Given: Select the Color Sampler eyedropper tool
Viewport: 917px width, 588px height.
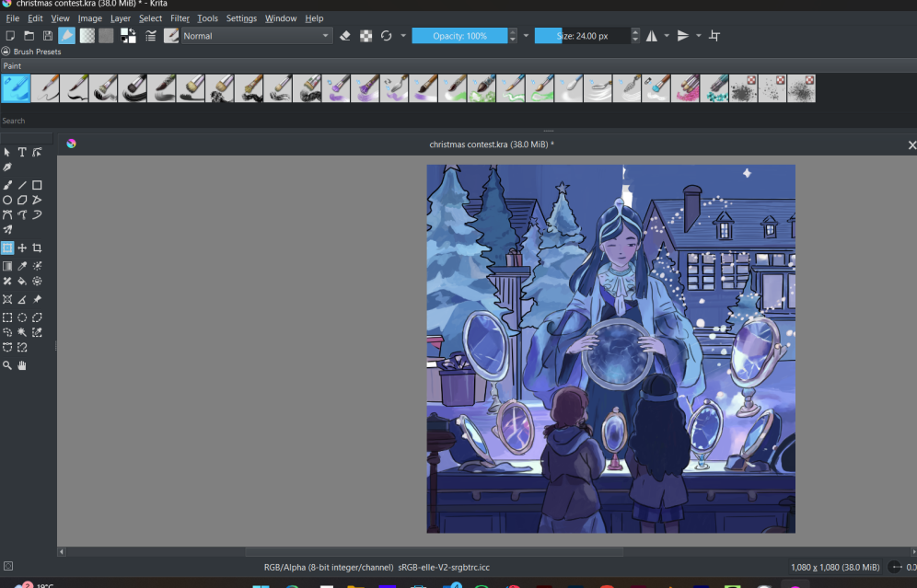Looking at the screenshot, I should click(x=22, y=266).
